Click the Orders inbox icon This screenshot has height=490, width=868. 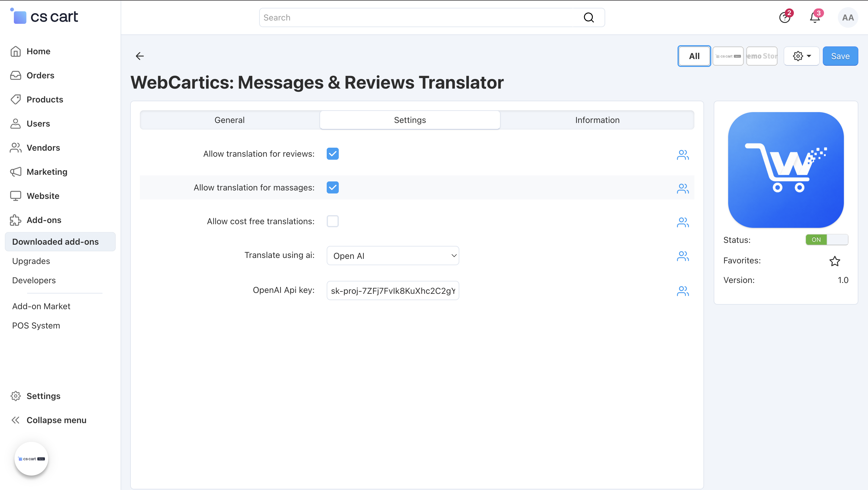15,75
